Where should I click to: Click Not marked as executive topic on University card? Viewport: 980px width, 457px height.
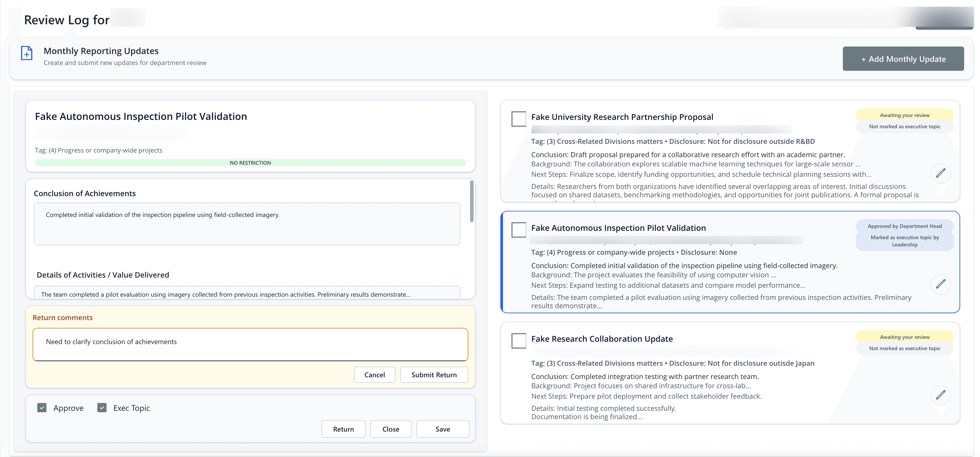pyautogui.click(x=905, y=126)
